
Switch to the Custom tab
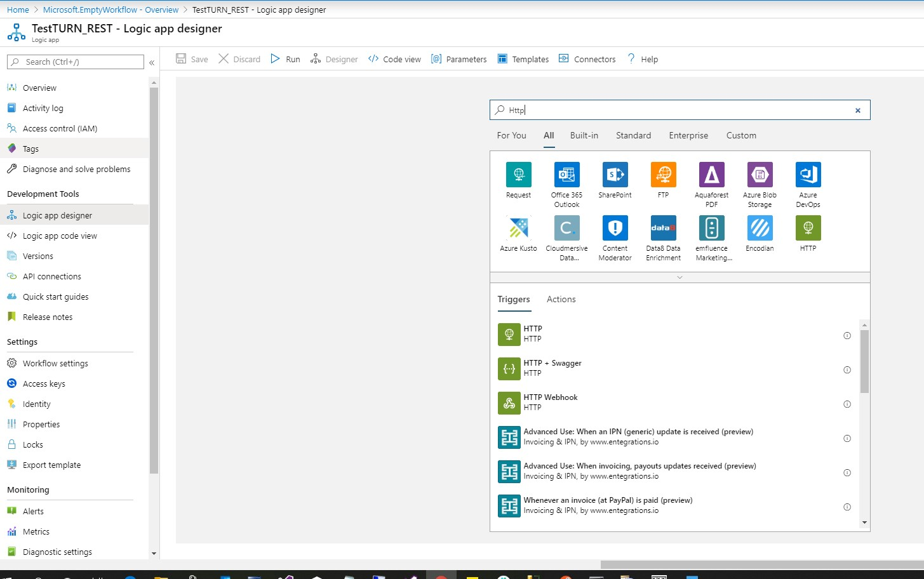tap(741, 135)
